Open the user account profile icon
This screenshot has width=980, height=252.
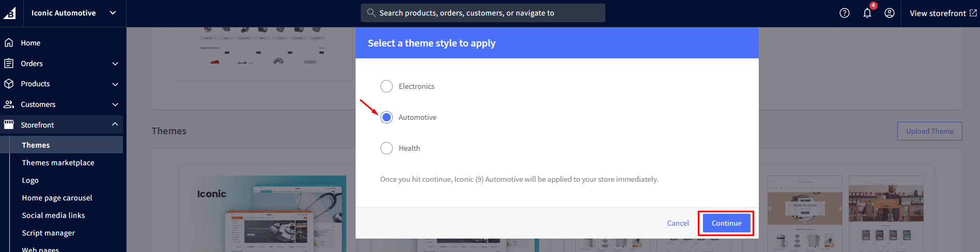pos(889,13)
